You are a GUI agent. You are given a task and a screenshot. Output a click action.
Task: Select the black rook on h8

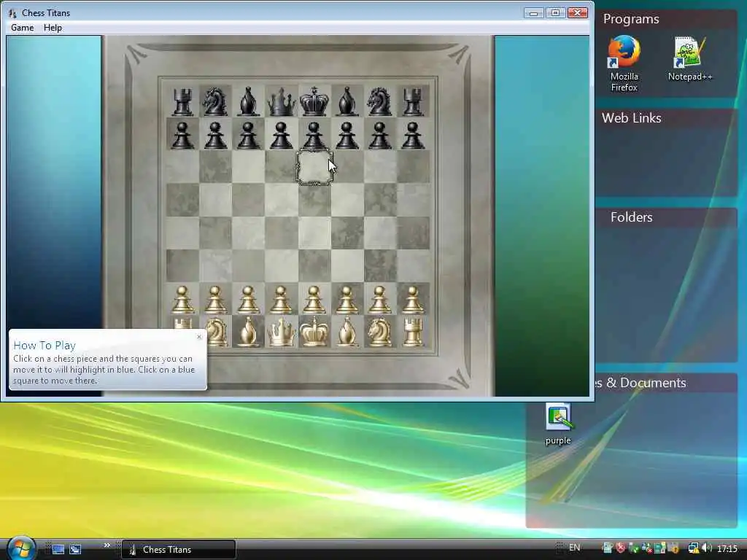(413, 101)
